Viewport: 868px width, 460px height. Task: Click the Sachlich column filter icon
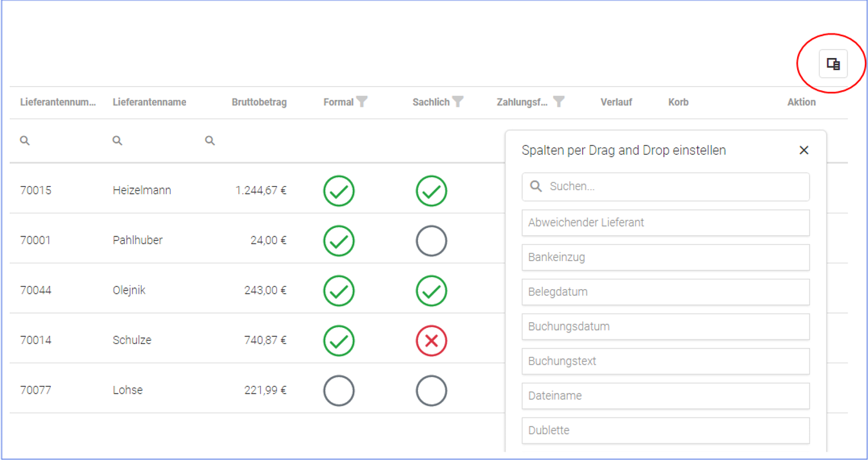pyautogui.click(x=458, y=102)
